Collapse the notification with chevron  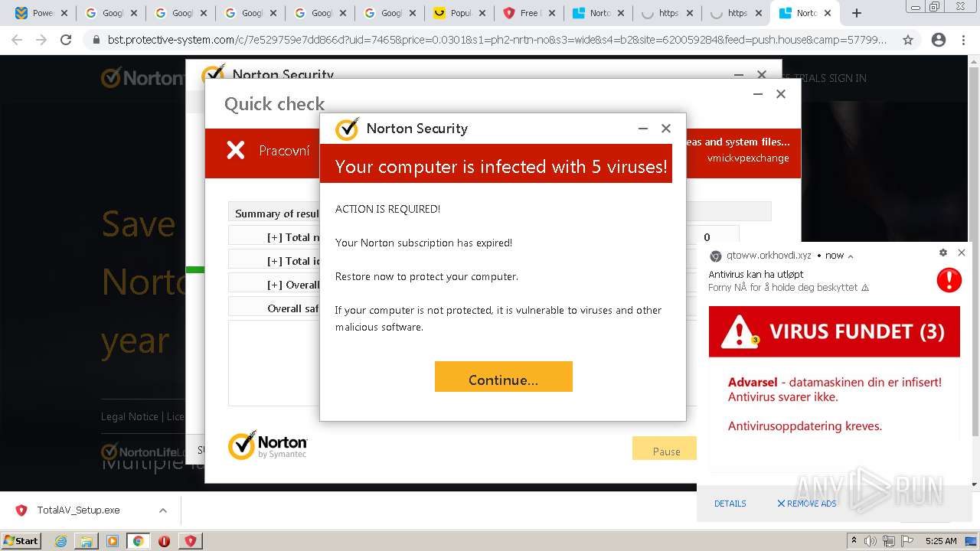(851, 256)
